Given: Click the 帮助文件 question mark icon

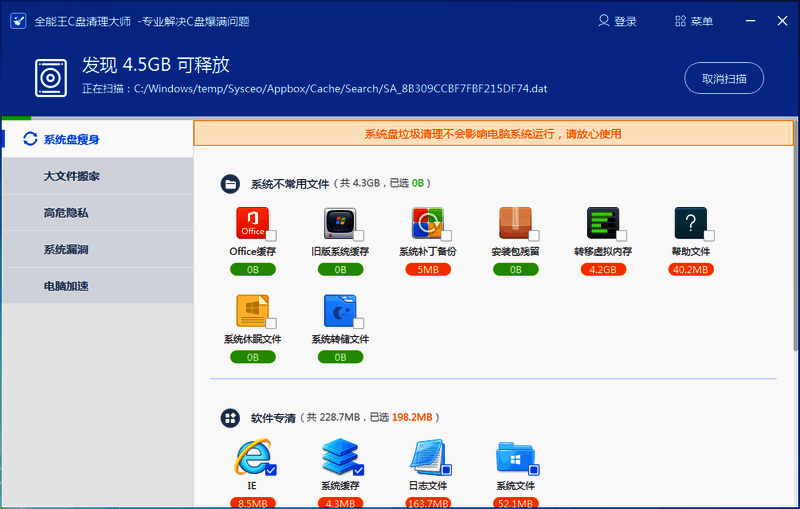Looking at the screenshot, I should pyautogui.click(x=690, y=223).
